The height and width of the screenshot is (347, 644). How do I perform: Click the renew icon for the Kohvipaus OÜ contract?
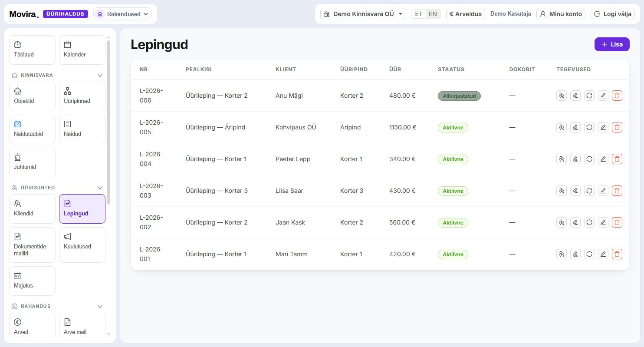point(589,127)
